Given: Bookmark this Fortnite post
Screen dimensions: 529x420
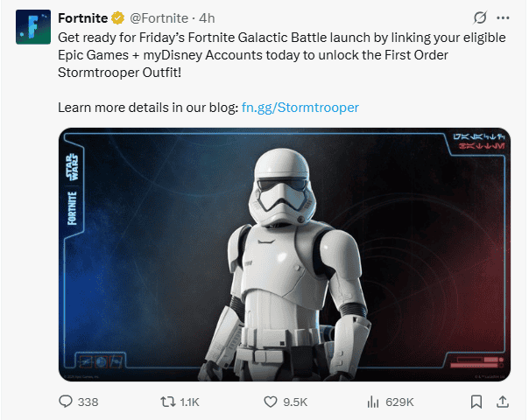Looking at the screenshot, I should [476, 402].
